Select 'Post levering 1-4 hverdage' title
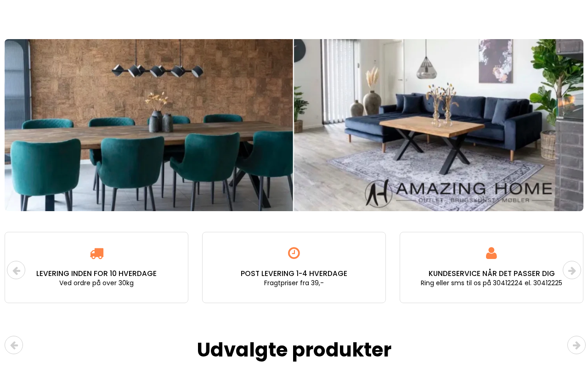 coord(294,274)
